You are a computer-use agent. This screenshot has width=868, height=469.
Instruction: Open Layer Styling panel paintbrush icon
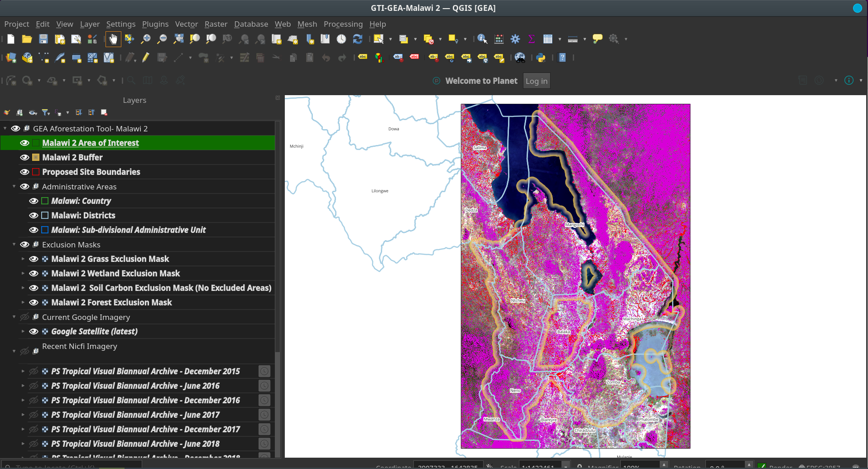pyautogui.click(x=7, y=112)
